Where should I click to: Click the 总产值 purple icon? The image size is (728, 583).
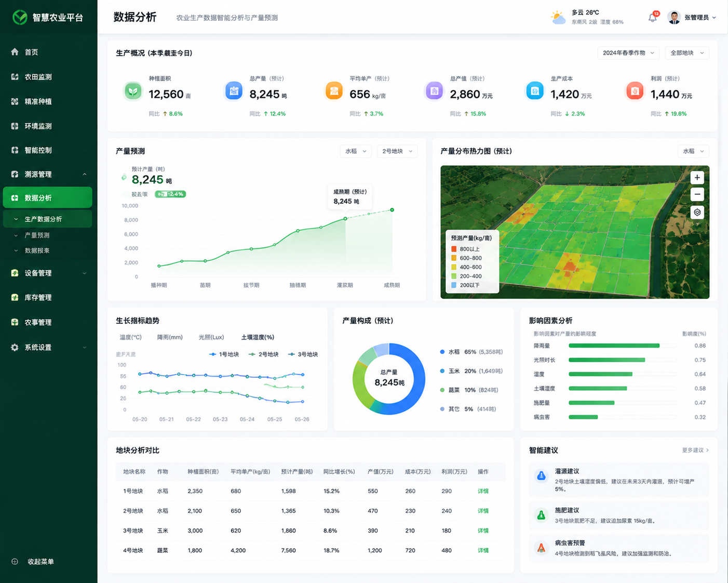[x=434, y=91]
